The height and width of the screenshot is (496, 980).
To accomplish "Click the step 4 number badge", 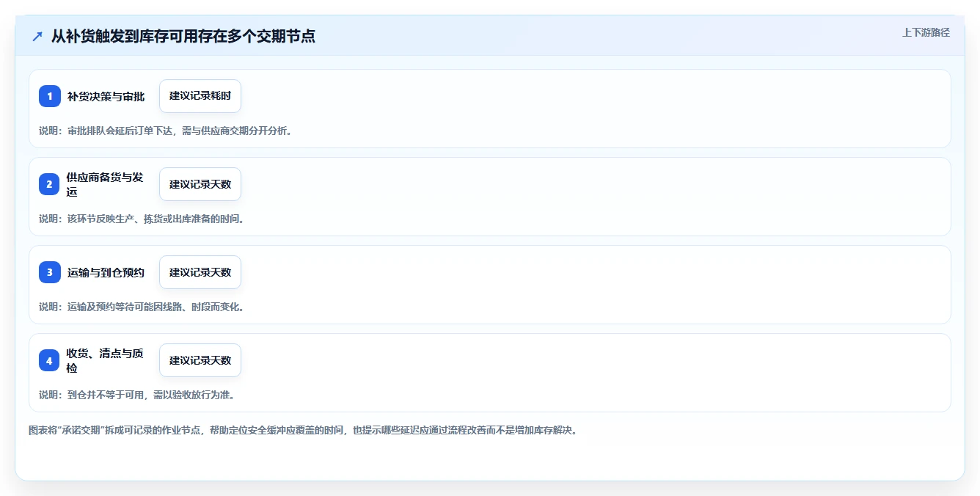I will pos(50,360).
